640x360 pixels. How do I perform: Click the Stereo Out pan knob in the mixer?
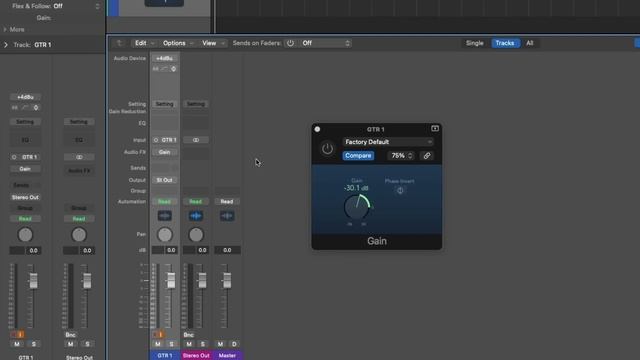click(x=196, y=235)
